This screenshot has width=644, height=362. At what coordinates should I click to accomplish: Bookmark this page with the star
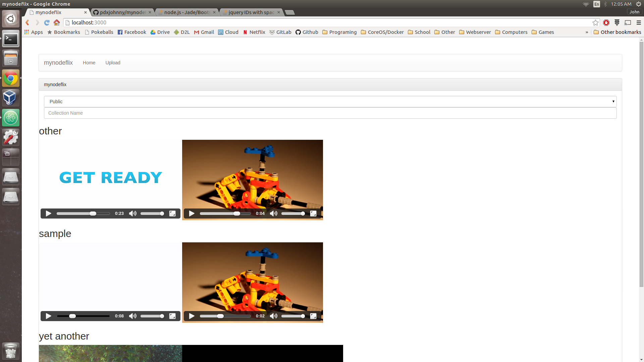click(595, 22)
